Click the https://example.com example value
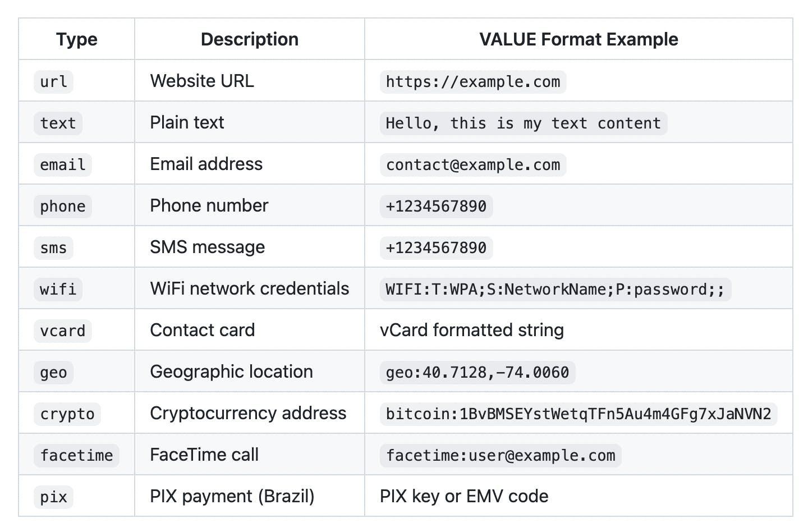The width and height of the screenshot is (808, 532). (x=472, y=81)
